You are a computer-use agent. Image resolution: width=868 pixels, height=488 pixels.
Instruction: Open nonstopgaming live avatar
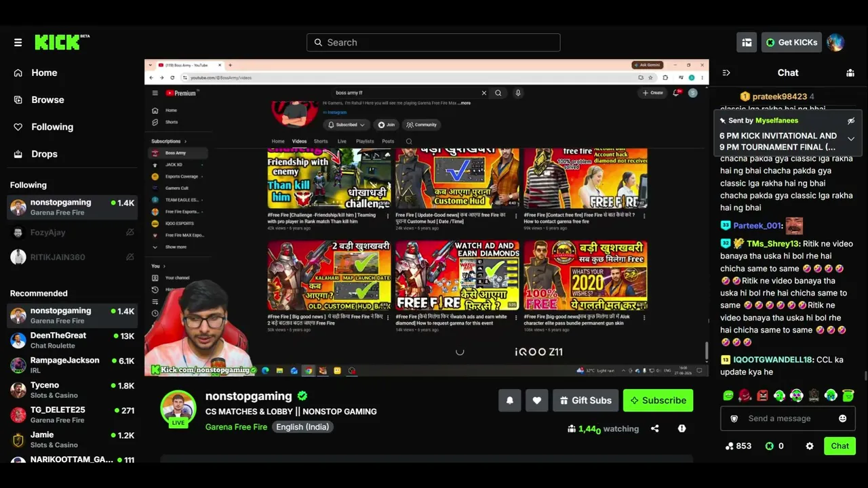pyautogui.click(x=178, y=408)
